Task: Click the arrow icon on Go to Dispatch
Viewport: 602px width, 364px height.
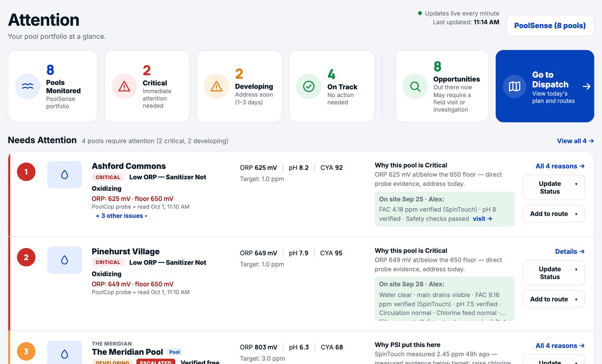Action: [586, 86]
